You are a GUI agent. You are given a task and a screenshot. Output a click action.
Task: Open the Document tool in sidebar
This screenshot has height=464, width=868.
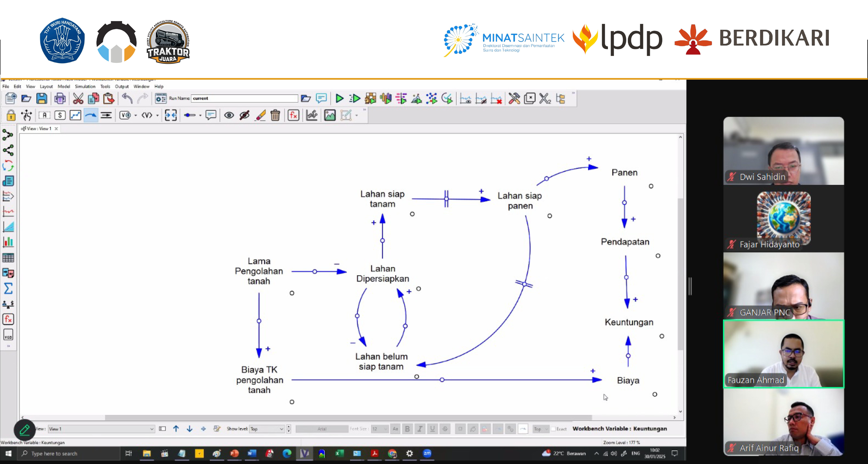tap(8, 181)
